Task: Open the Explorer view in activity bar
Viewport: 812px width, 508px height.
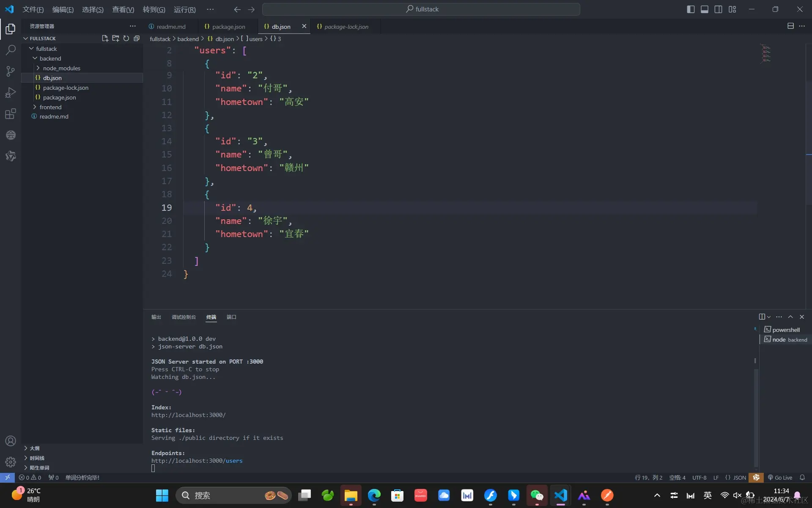Action: coord(11,29)
